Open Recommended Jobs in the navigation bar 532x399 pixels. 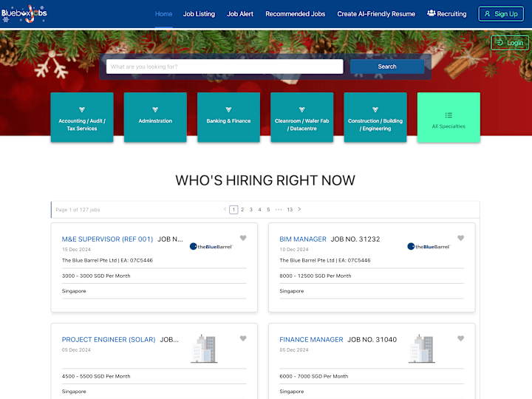(295, 14)
